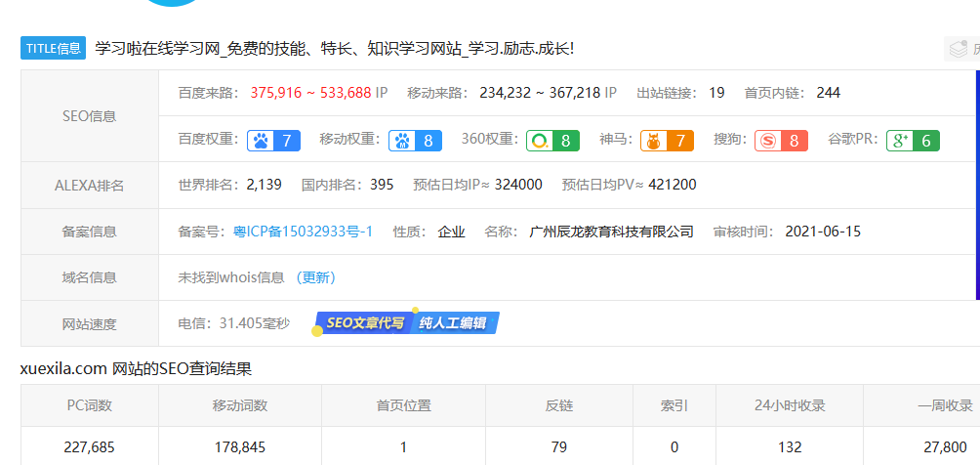The height and width of the screenshot is (465, 980).
Task: Click the 24小时收录 column header
Action: [x=790, y=405]
